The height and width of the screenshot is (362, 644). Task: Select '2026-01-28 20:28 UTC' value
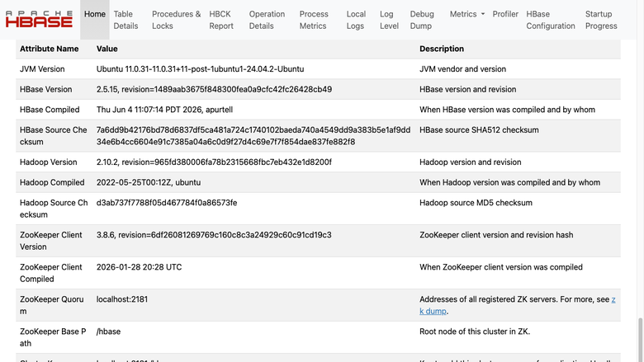tap(139, 267)
